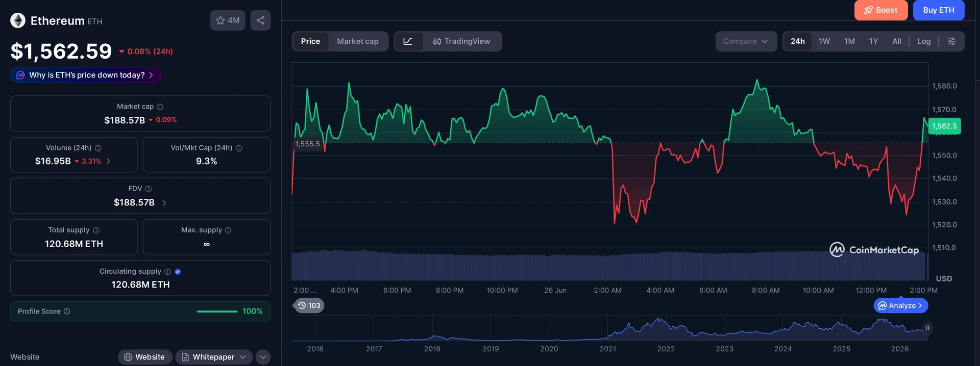Click Circulating supply info icon

coord(167,272)
